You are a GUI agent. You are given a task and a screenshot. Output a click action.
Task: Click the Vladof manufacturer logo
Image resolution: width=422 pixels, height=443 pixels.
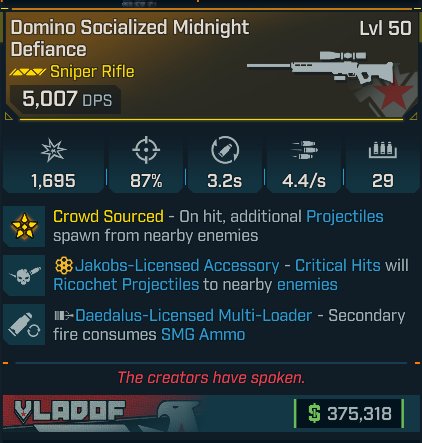pyautogui.click(x=70, y=412)
